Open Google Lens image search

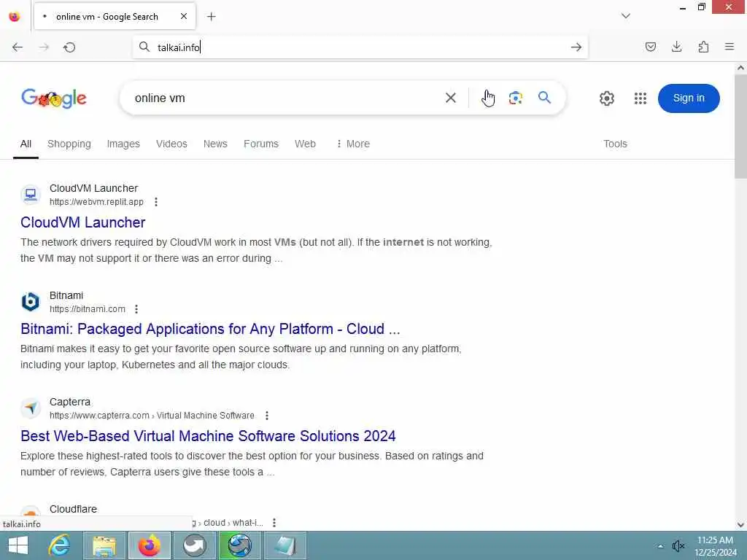click(x=516, y=98)
